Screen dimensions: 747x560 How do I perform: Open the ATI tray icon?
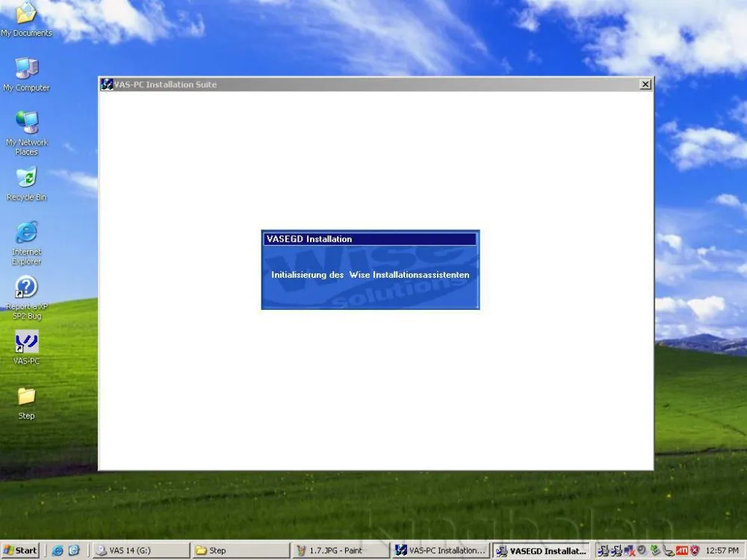(x=682, y=550)
